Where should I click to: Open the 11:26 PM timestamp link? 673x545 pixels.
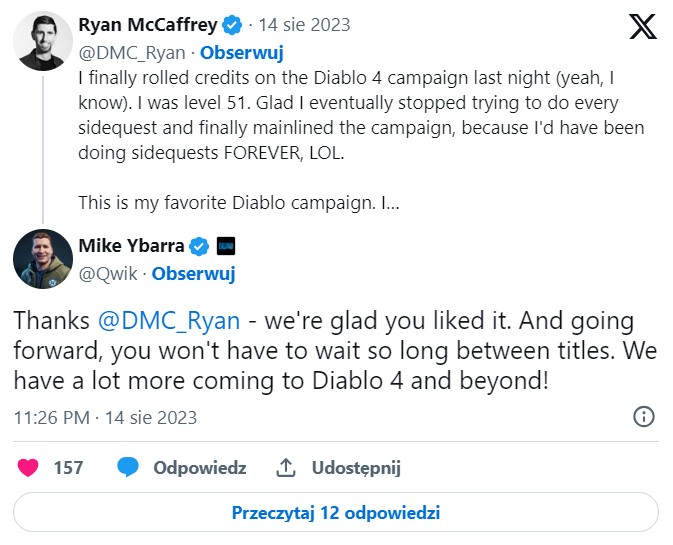(x=105, y=417)
